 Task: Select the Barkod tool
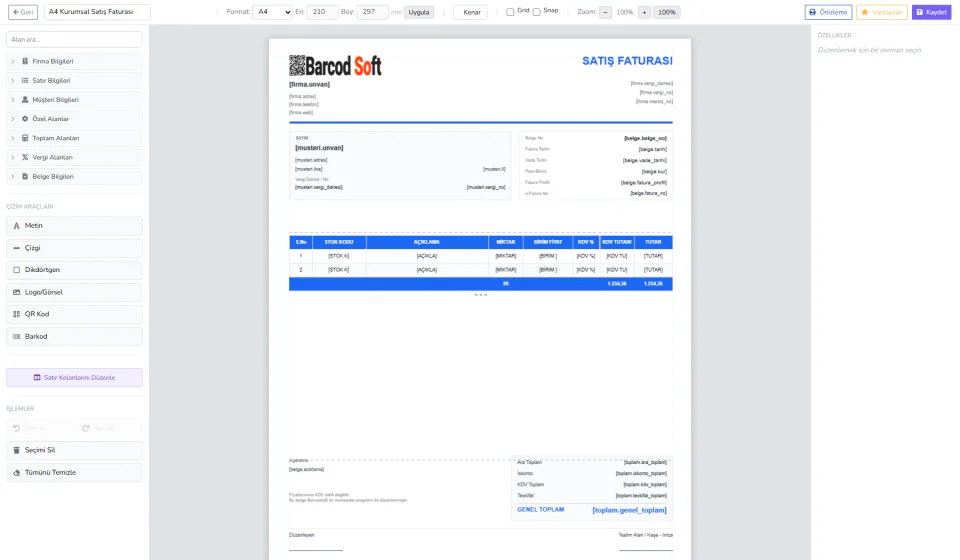(x=74, y=337)
